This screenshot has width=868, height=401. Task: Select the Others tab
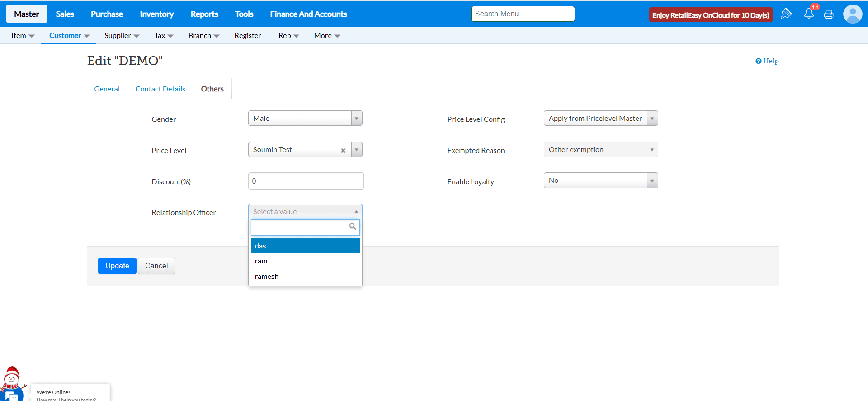(x=212, y=89)
